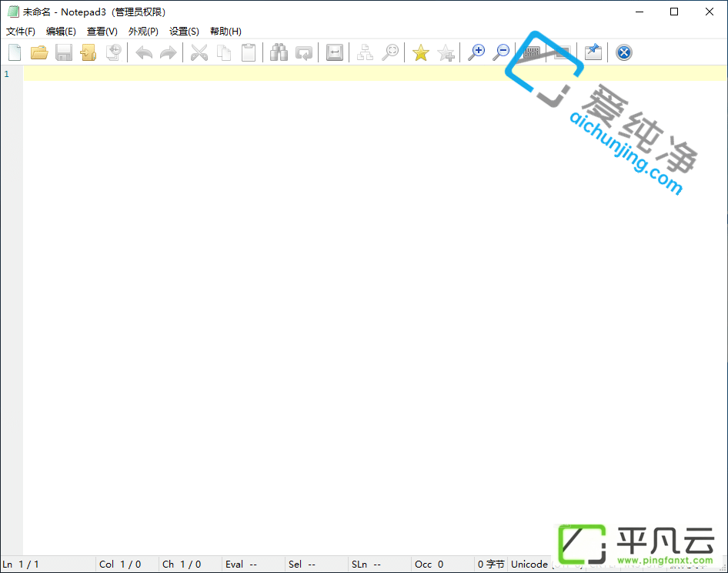Open the 外观(P) menu
The height and width of the screenshot is (573, 728).
143,31
